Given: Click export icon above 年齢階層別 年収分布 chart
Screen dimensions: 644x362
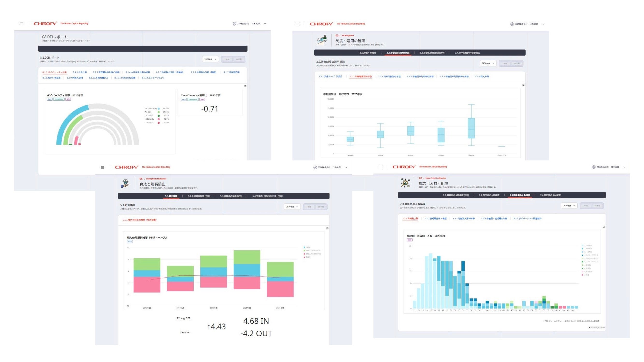Looking at the screenshot, I should click(523, 85).
